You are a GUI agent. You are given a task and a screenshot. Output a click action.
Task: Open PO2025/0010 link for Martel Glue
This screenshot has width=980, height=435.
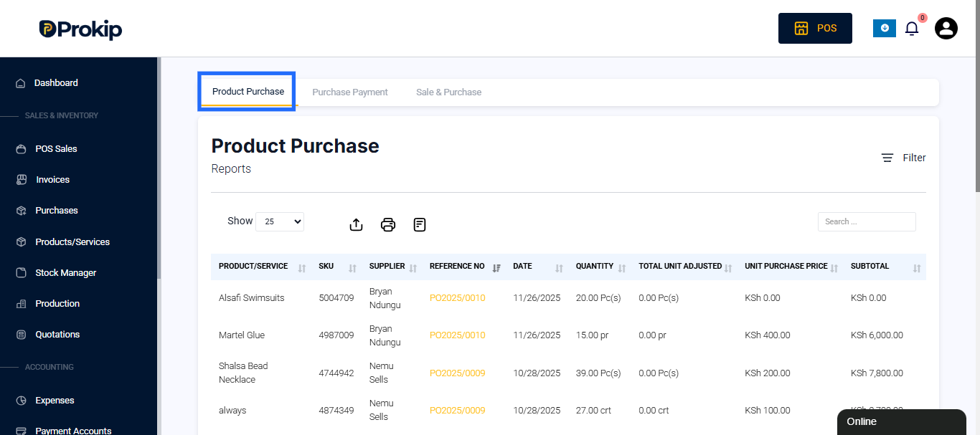(457, 335)
